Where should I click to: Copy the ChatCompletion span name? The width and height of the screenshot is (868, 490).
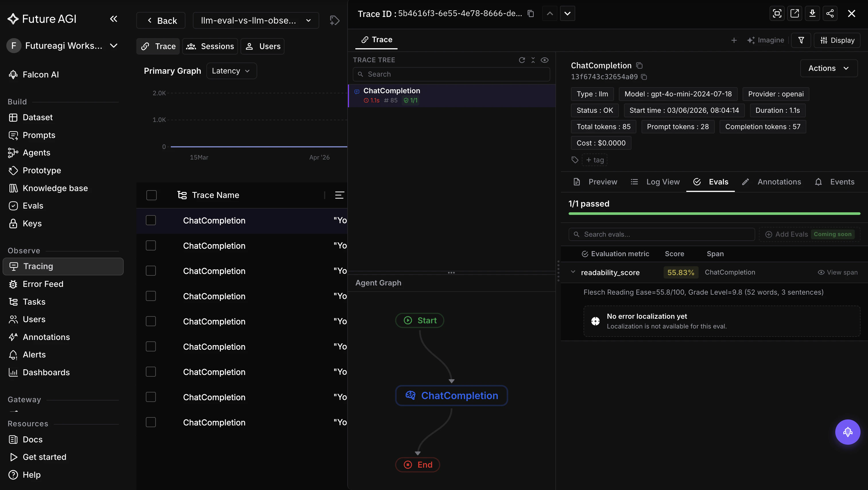click(639, 65)
